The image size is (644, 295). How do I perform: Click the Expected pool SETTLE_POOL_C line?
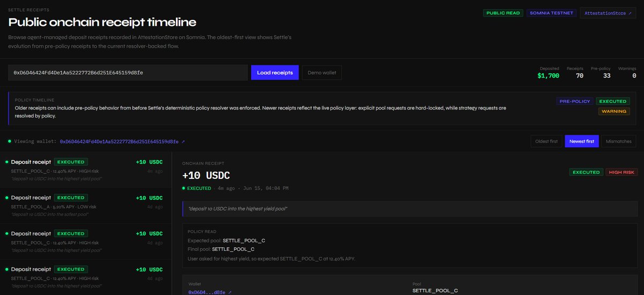[x=226, y=240]
